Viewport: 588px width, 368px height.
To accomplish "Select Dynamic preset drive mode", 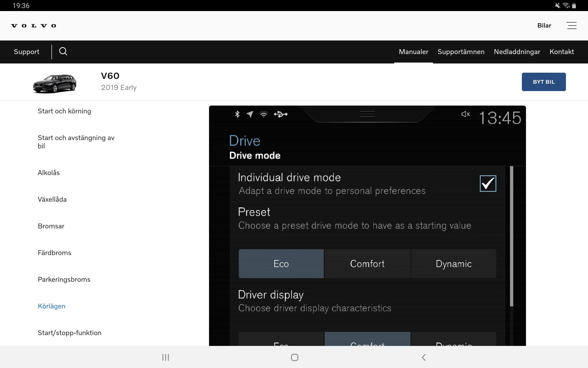I will pos(454,264).
